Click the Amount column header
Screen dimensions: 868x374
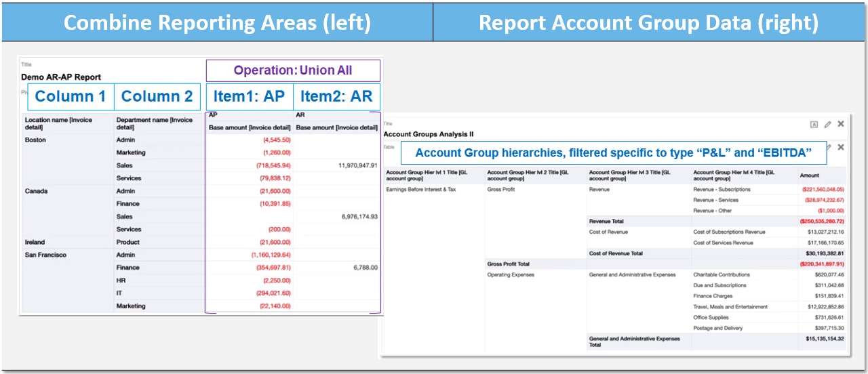click(x=811, y=175)
